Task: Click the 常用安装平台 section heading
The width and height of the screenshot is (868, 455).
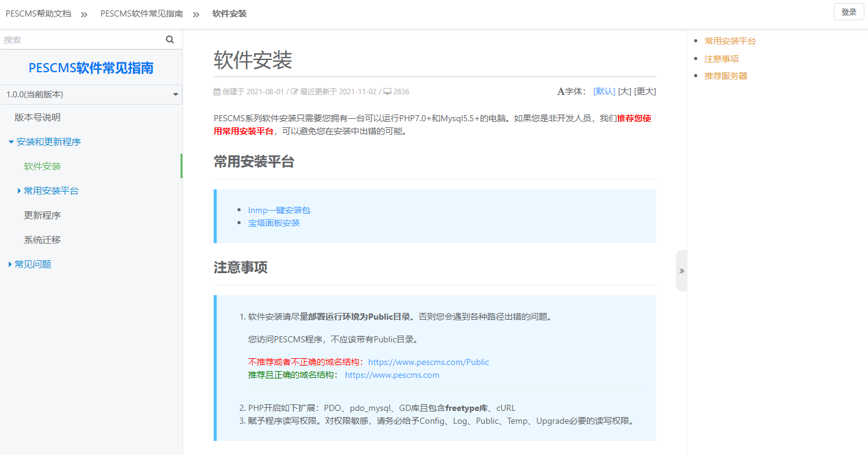Action: point(254,162)
